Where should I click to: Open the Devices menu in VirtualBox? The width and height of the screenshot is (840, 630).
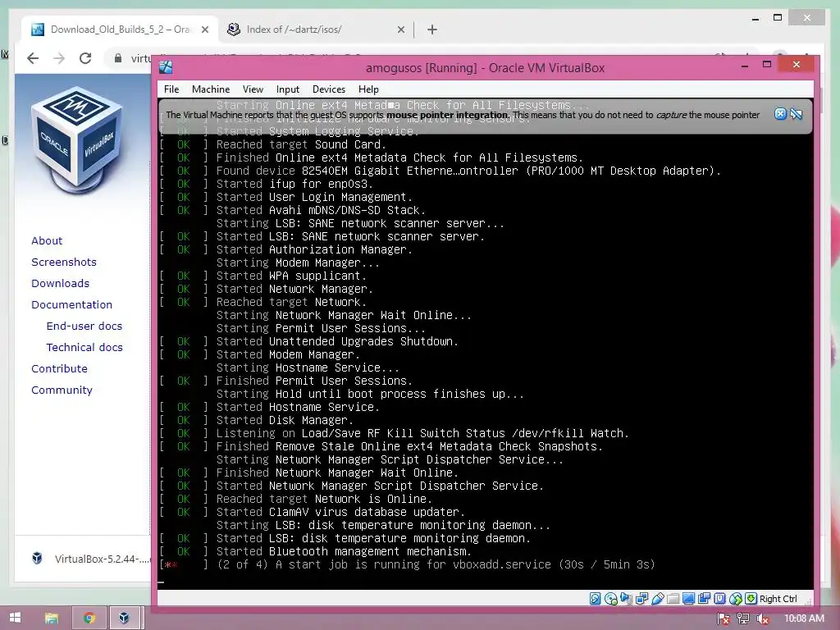pyautogui.click(x=329, y=89)
